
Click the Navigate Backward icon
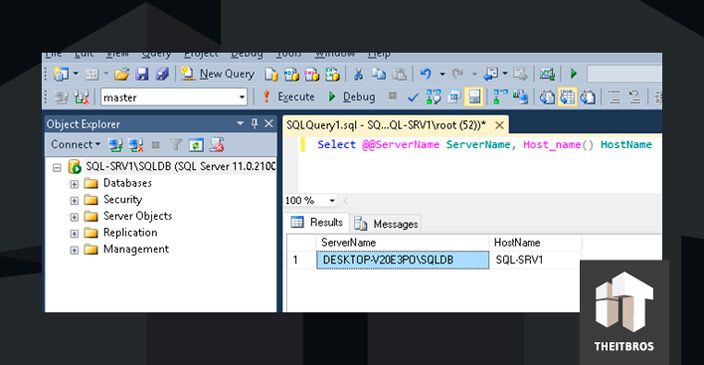point(490,74)
